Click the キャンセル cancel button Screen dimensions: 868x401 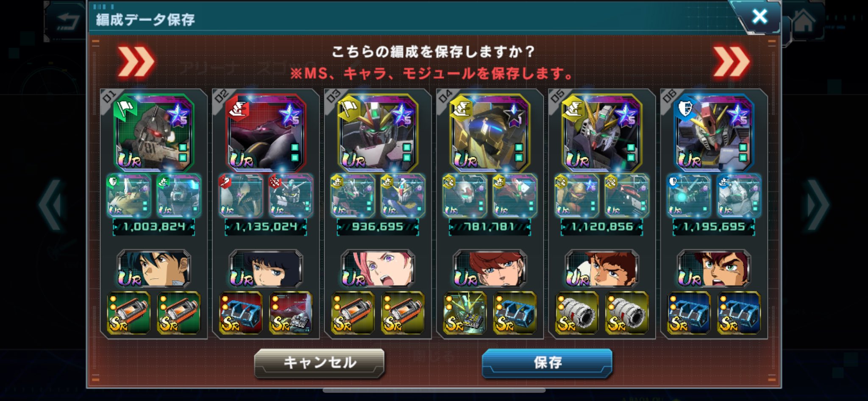click(319, 362)
